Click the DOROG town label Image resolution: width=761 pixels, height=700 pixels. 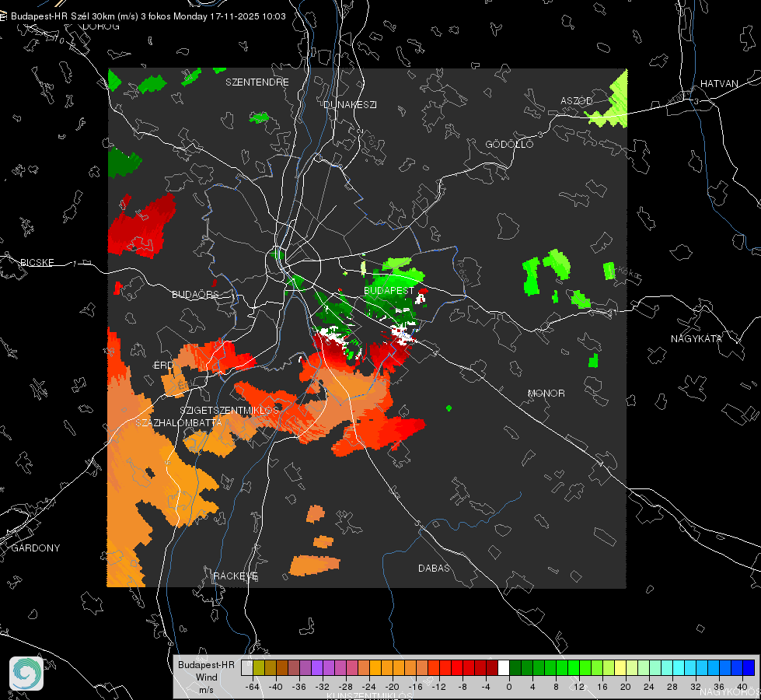[101, 26]
